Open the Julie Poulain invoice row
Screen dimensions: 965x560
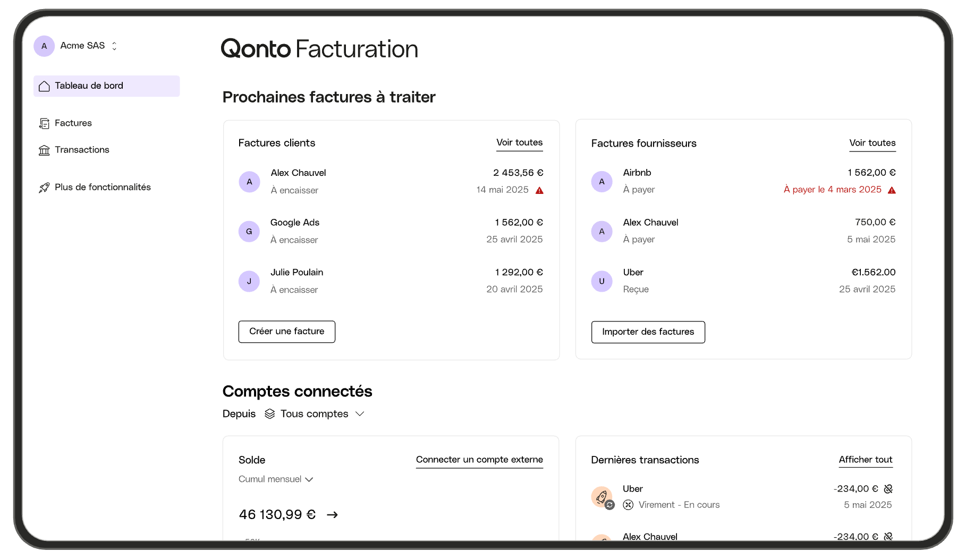(391, 281)
